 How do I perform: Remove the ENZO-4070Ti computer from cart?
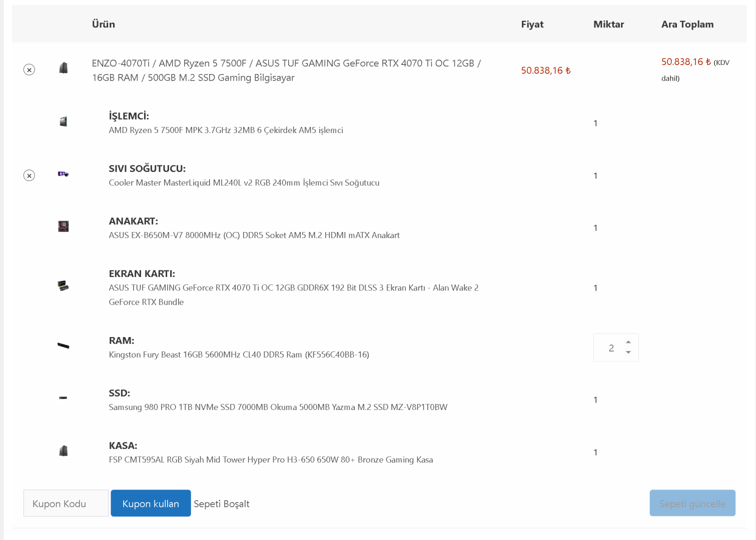[29, 70]
